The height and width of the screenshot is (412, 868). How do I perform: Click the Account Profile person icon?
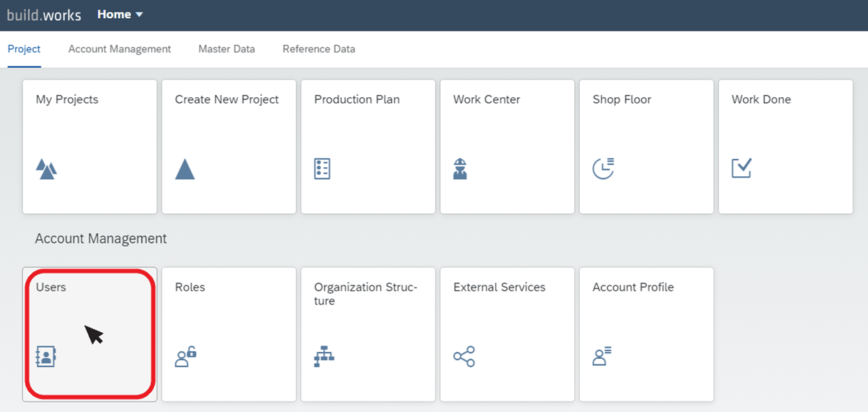(x=602, y=357)
